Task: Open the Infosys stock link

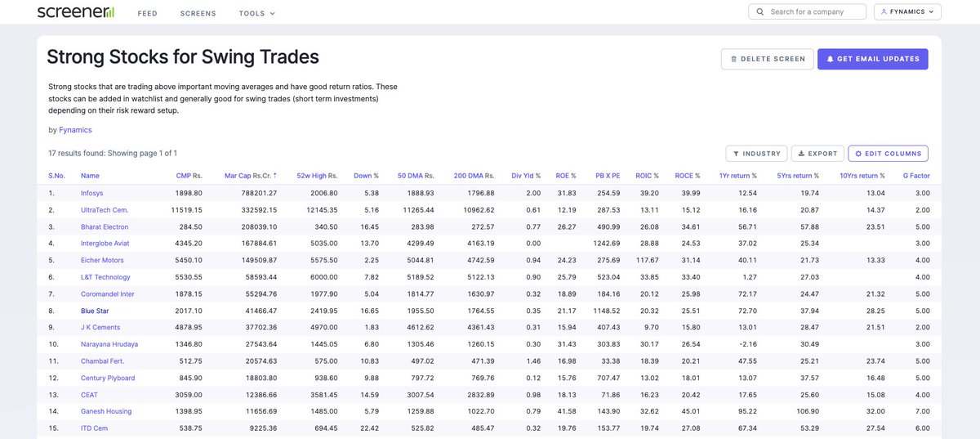Action: click(x=92, y=193)
